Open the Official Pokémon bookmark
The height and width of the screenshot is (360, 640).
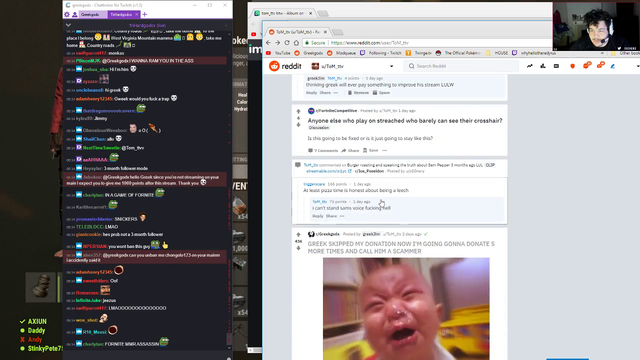click(458, 53)
